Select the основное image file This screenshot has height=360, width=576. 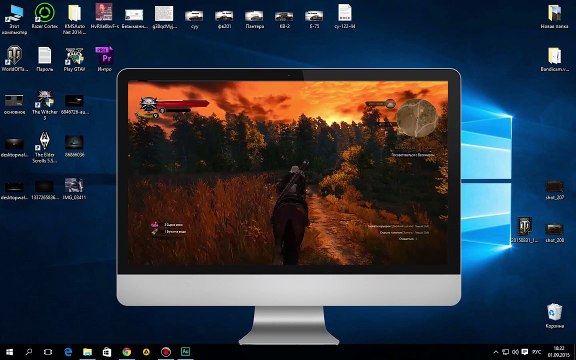14,104
